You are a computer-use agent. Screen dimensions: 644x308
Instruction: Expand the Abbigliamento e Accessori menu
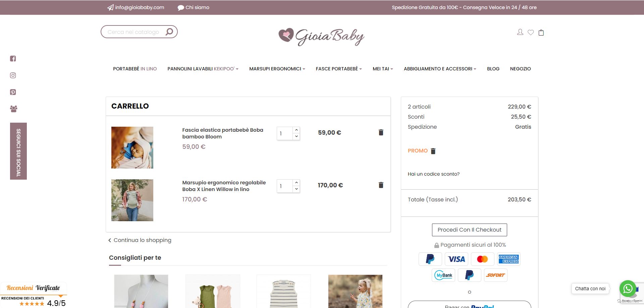click(440, 69)
